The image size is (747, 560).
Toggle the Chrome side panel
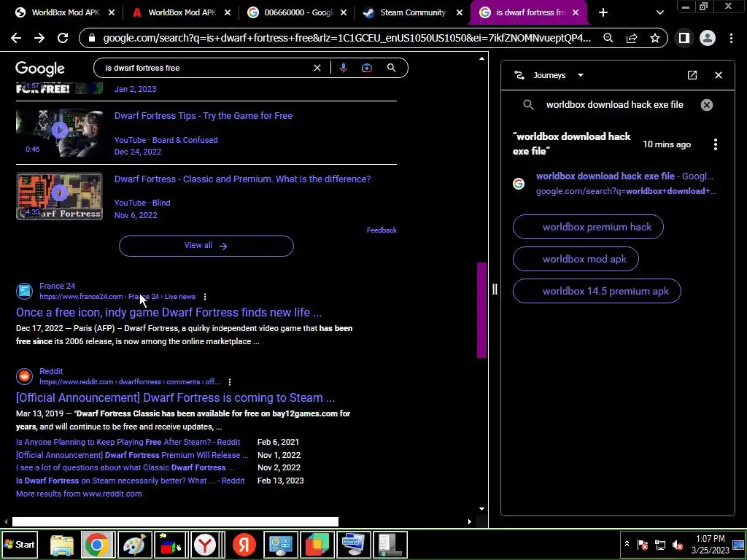point(684,38)
